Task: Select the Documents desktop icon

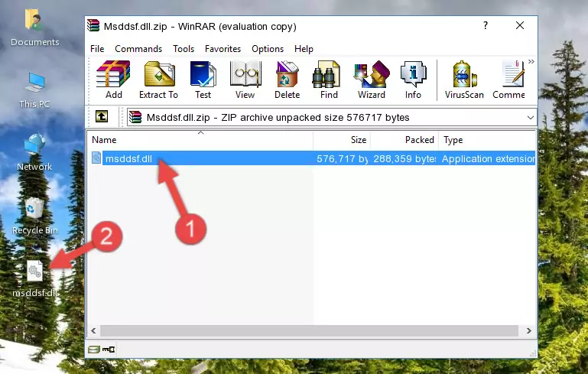Action: 34,28
